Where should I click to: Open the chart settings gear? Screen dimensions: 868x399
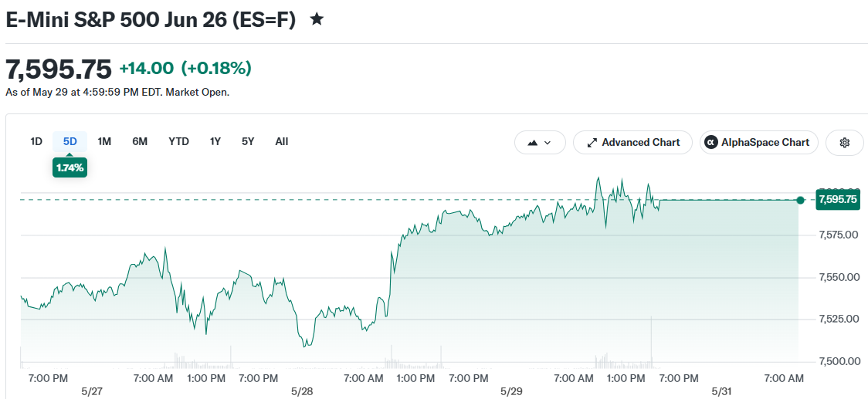tap(844, 143)
